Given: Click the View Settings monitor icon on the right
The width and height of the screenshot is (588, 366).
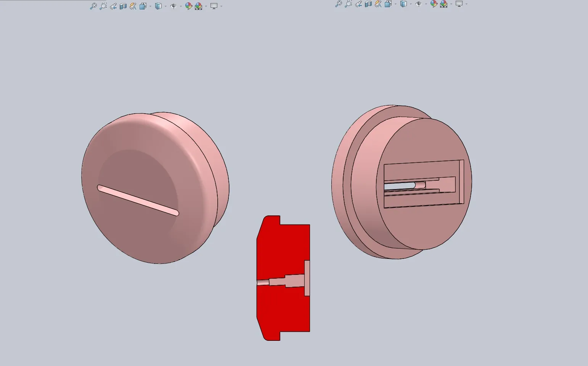Looking at the screenshot, I should (459, 5).
